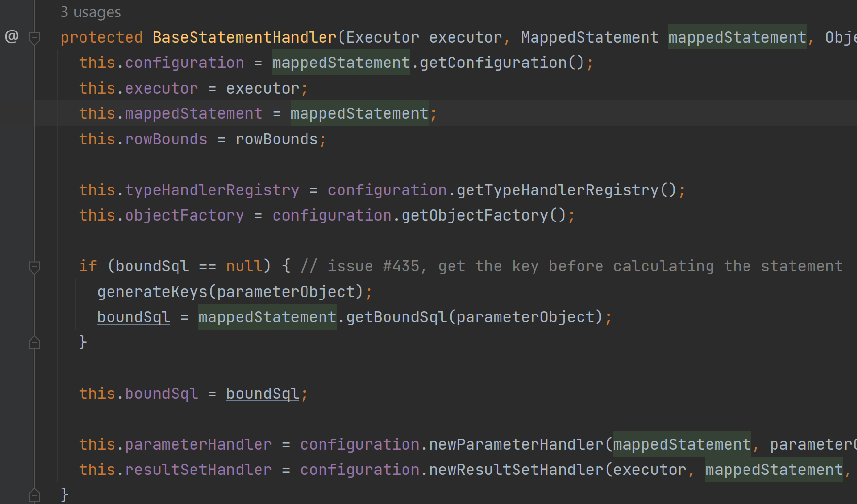Click fold end marker at constructor's closing brace
857x504 pixels.
pos(34,495)
